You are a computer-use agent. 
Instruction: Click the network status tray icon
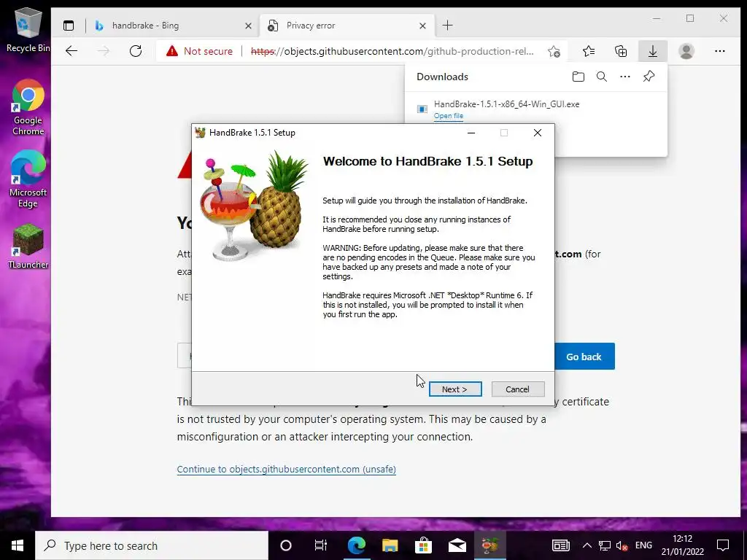(605, 545)
